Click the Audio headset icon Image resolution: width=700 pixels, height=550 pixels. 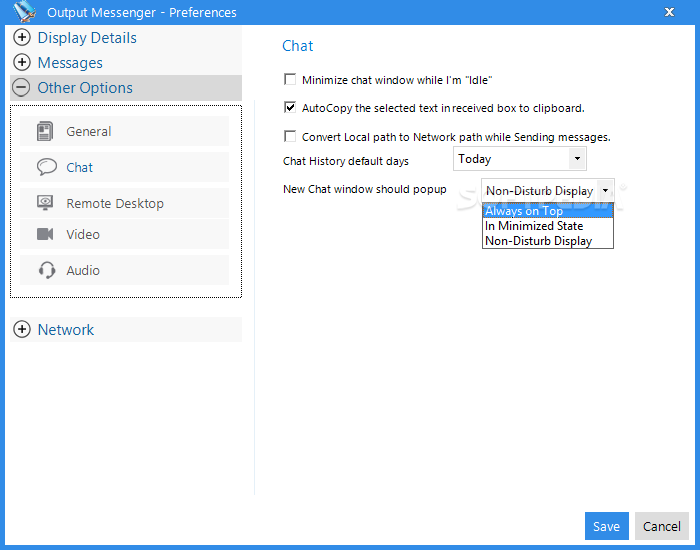pyautogui.click(x=47, y=270)
